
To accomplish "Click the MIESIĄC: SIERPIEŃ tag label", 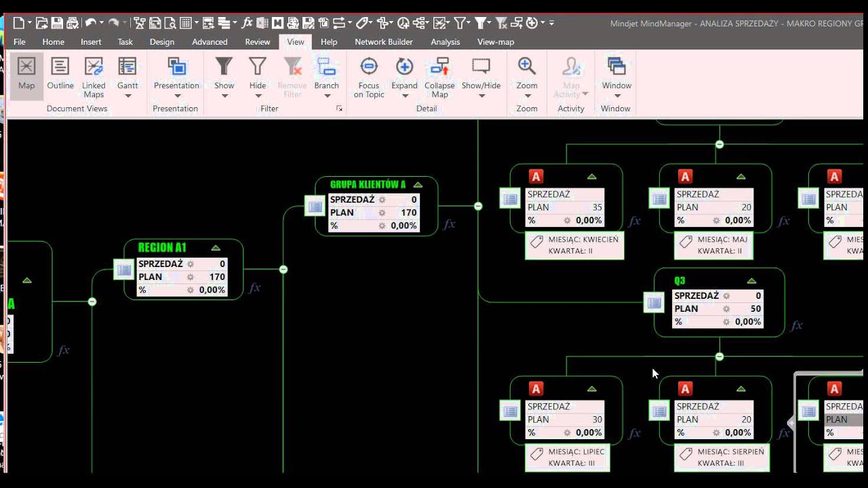I will pos(730,451).
